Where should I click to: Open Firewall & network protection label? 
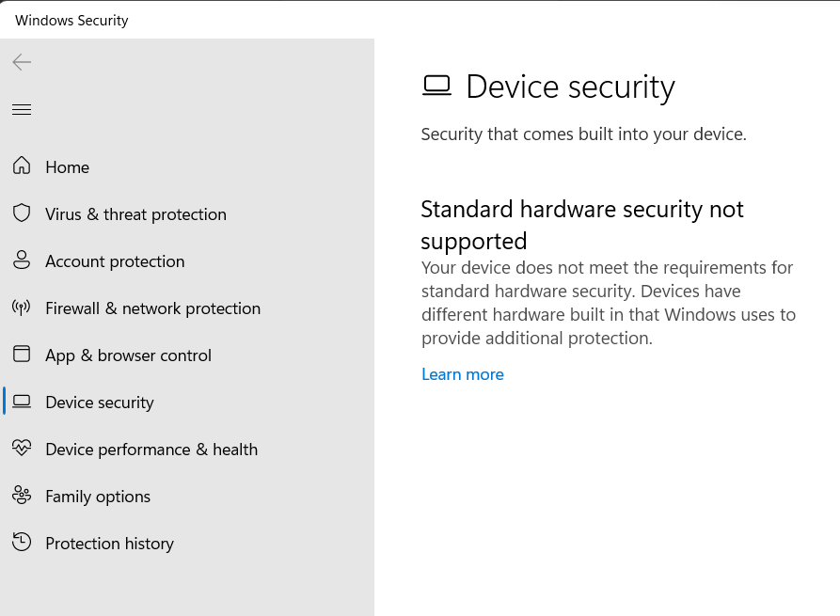point(152,308)
